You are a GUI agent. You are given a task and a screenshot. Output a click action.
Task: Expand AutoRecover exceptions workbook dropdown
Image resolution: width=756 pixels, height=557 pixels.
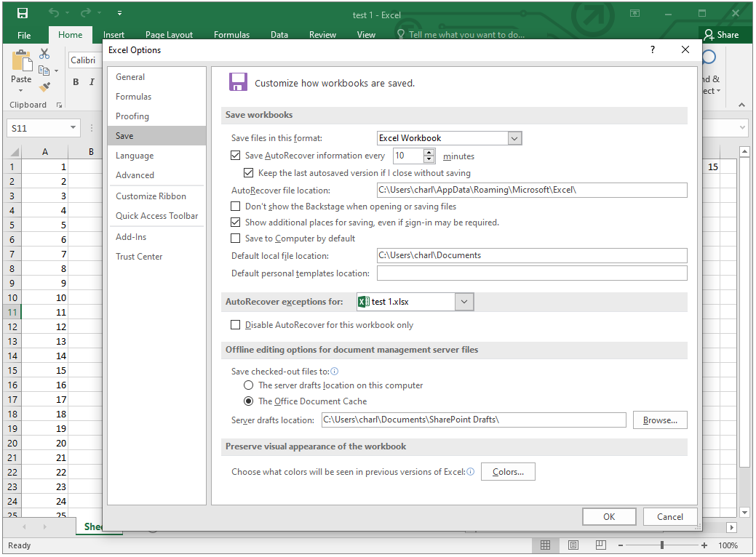tap(465, 302)
